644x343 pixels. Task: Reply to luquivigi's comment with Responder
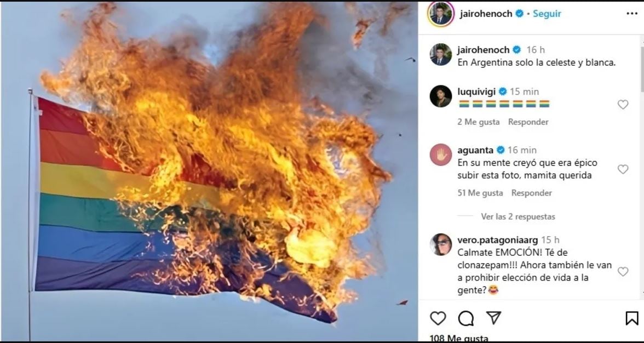pos(528,122)
